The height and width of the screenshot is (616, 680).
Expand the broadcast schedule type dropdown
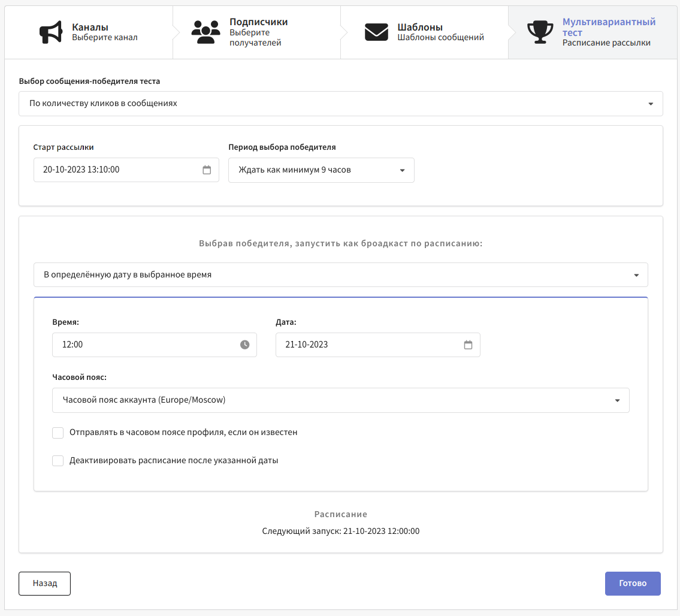[340, 275]
